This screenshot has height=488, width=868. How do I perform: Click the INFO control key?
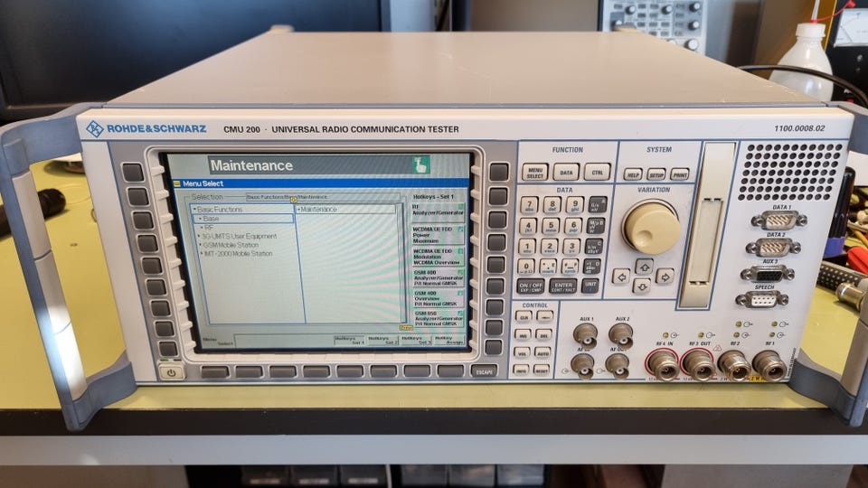coord(521,370)
